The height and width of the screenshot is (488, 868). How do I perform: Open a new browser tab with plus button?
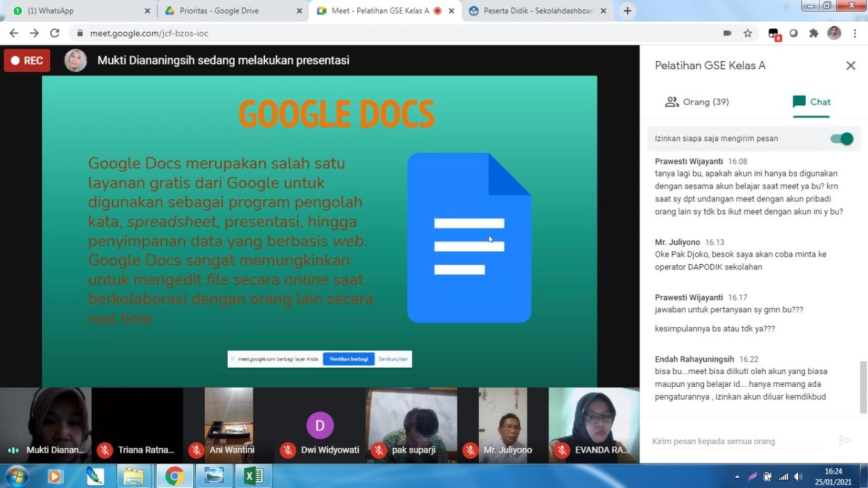(627, 11)
